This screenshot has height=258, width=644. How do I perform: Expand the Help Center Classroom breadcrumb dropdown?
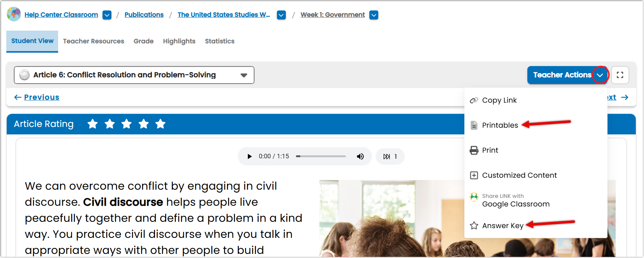tap(107, 15)
